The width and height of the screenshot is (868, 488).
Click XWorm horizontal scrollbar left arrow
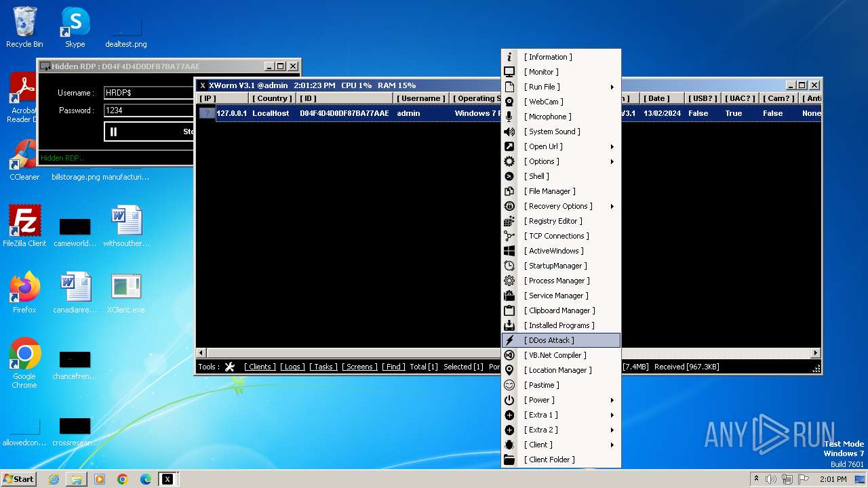pos(201,353)
